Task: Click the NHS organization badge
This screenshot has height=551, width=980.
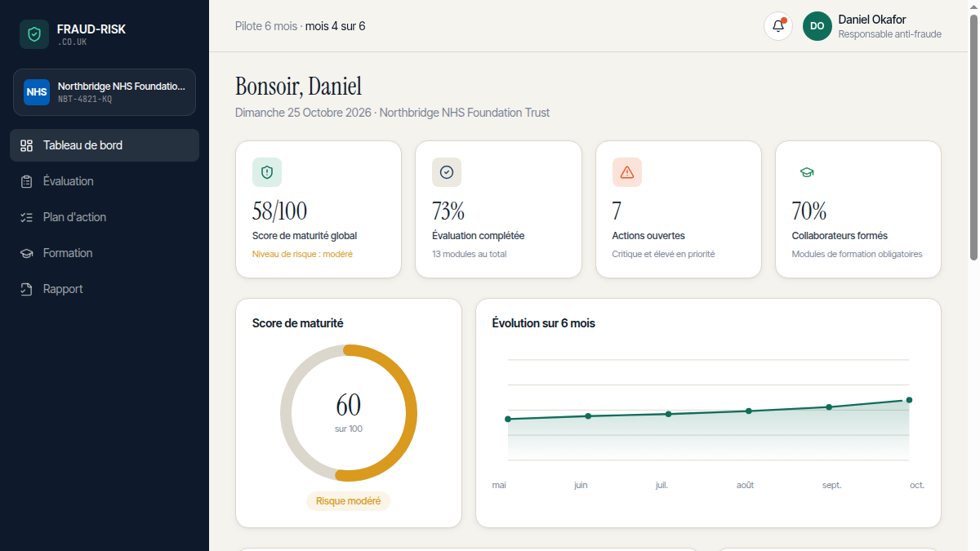Action: (x=37, y=92)
